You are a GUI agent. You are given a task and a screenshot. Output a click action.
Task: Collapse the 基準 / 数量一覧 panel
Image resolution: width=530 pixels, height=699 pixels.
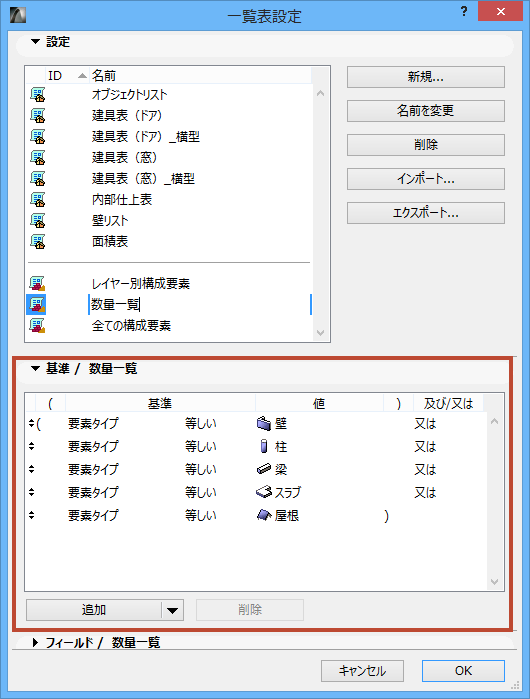click(x=35, y=368)
